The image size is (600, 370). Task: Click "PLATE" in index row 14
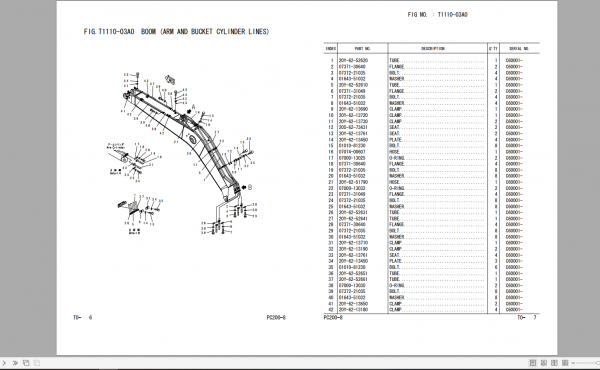[396, 140]
